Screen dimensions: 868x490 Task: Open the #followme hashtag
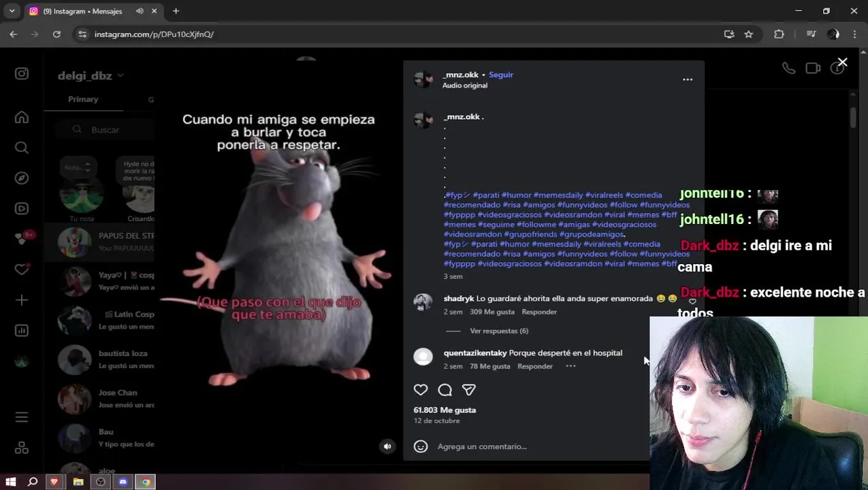536,224
